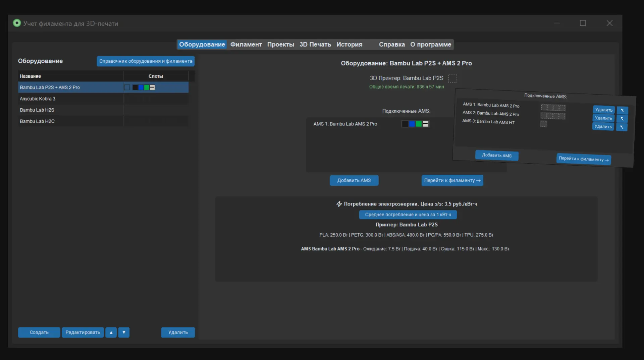The image size is (644, 360).
Task: Click the Удалить button below equipment list
Action: tap(178, 332)
